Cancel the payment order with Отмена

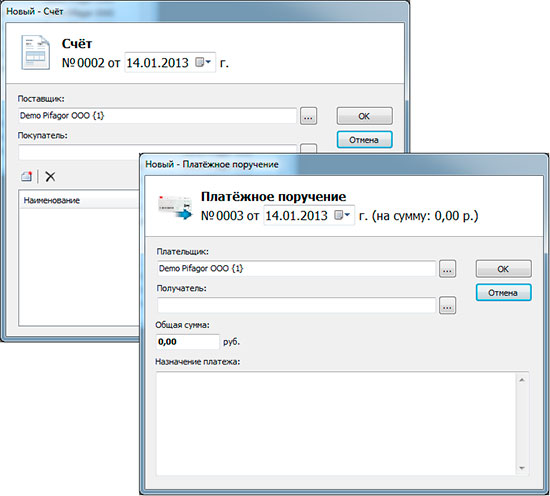click(504, 293)
